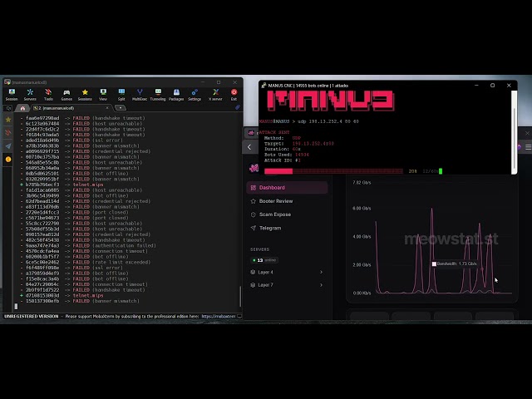Click the 'rate limit exceeded' terminal line
The width and height of the screenshot is (532, 399).
pos(85,263)
